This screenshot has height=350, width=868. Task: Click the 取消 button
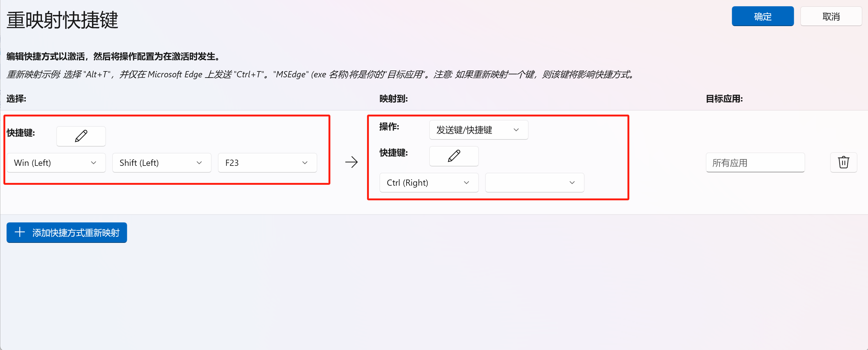click(x=831, y=16)
